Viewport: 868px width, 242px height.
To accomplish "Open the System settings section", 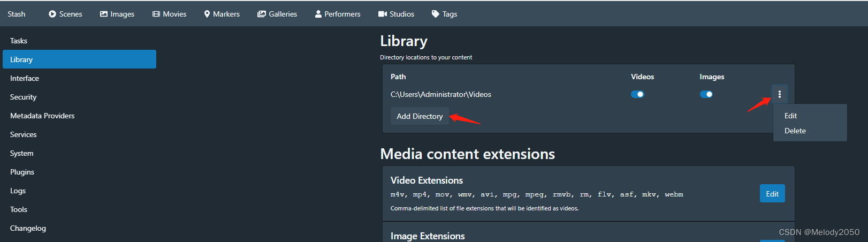I will point(79,153).
